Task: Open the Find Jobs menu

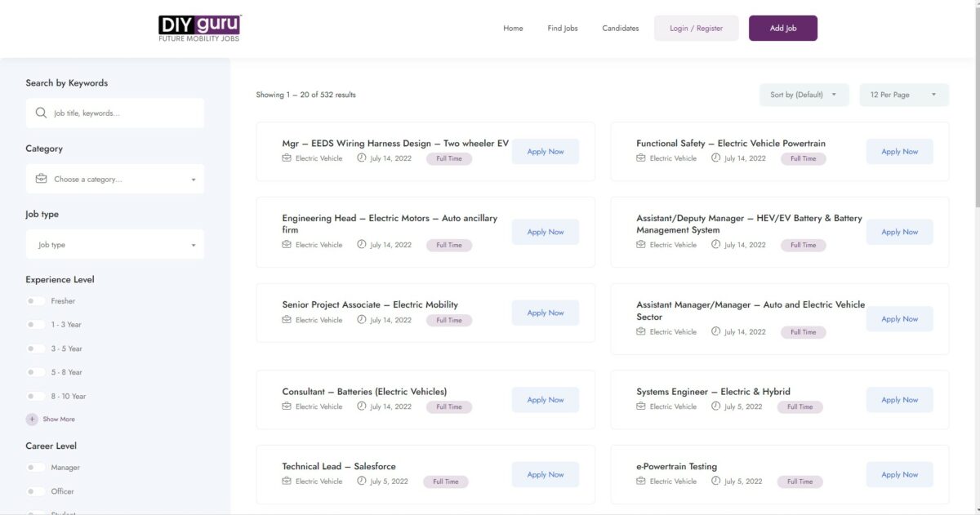Action: [563, 29]
